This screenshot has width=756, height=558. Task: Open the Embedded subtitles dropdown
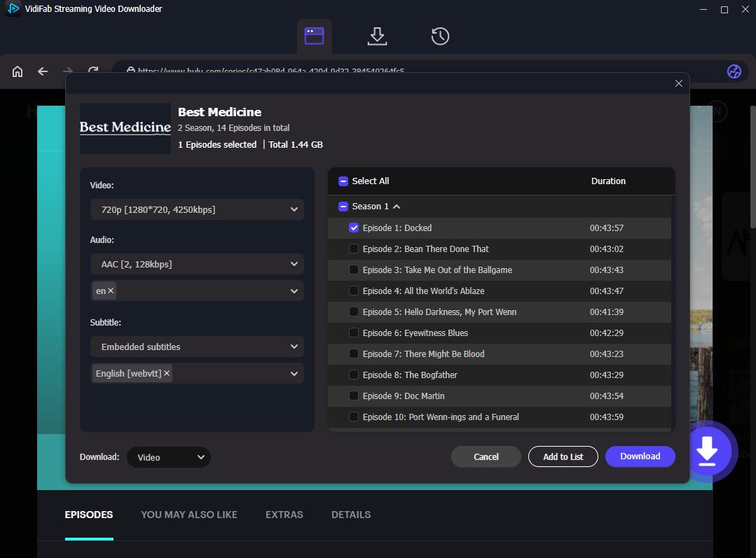[x=197, y=347]
